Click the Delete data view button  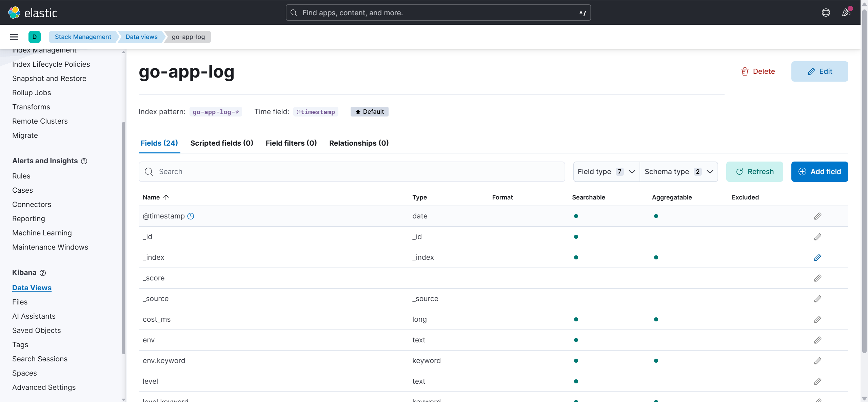point(758,71)
